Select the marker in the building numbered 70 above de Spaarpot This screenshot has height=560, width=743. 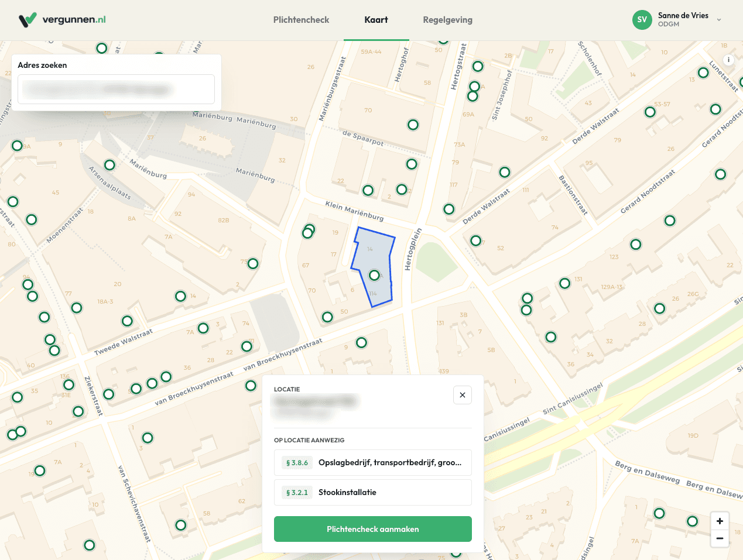click(x=413, y=125)
